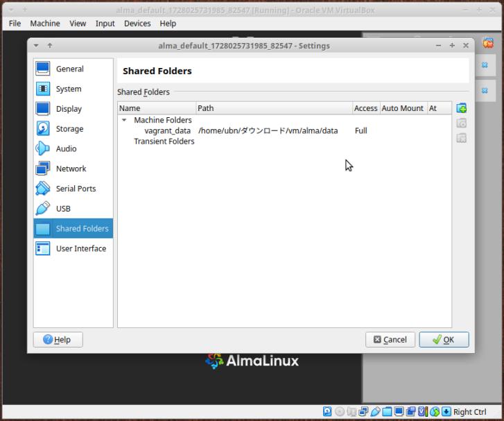Open the Machine menu
Image resolution: width=504 pixels, height=421 pixels.
tap(45, 24)
